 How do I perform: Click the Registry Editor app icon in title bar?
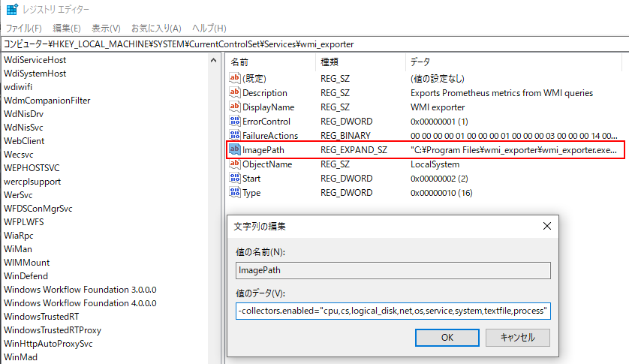pyautogui.click(x=12, y=9)
